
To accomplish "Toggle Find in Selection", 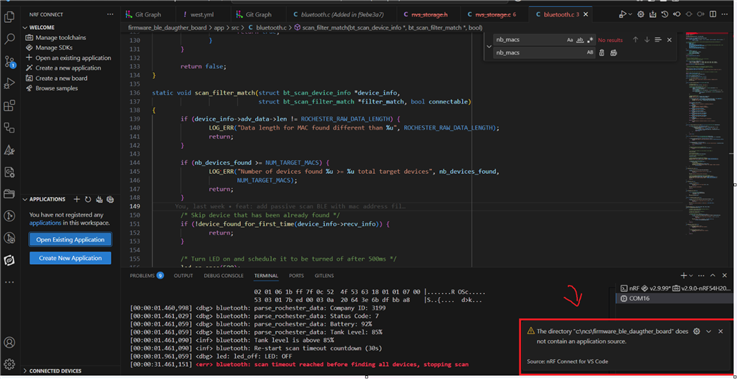I will click(658, 40).
